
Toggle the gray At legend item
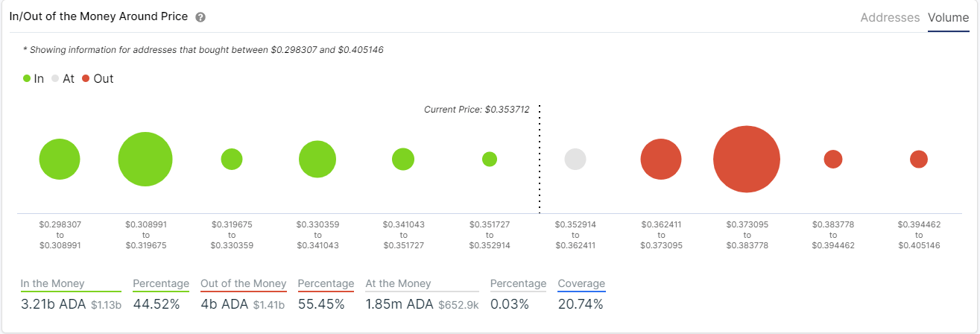63,78
